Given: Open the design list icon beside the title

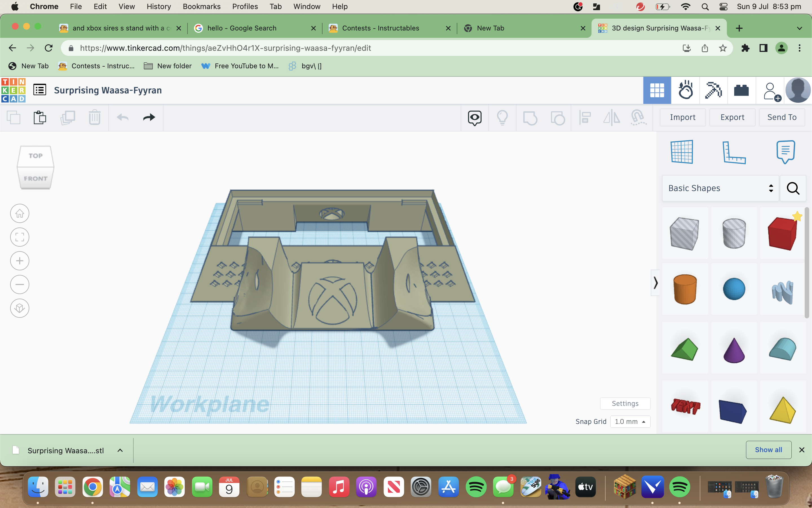Looking at the screenshot, I should [x=39, y=90].
